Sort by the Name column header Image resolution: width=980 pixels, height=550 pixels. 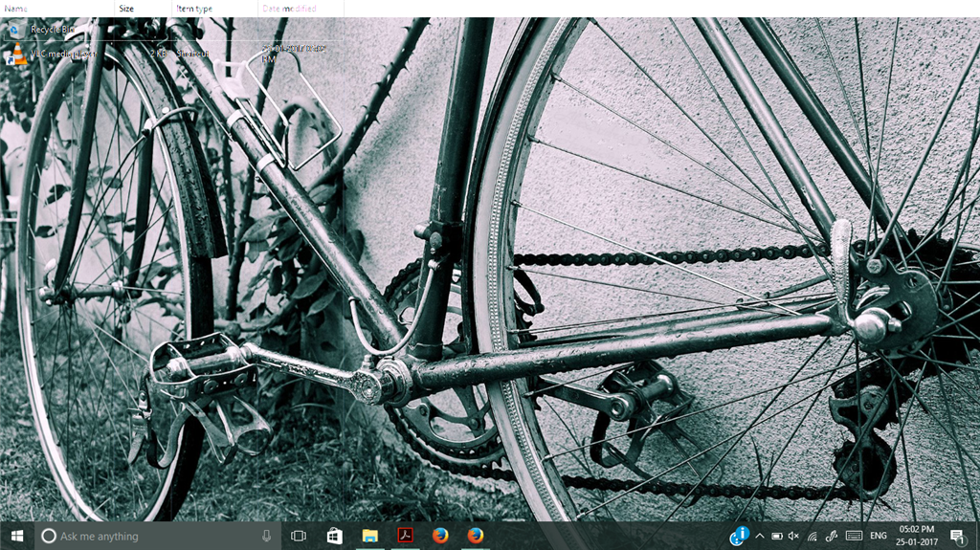point(57,9)
